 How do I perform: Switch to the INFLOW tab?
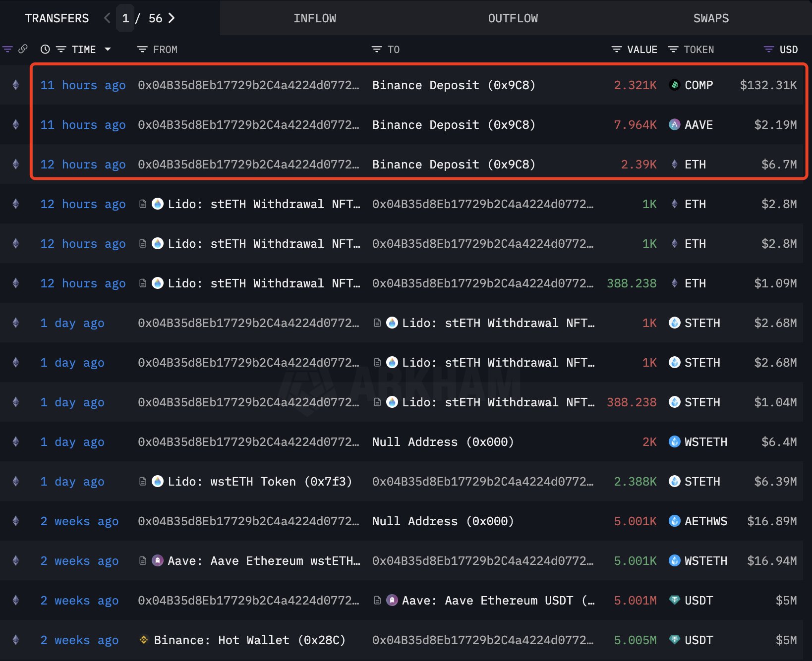point(315,18)
